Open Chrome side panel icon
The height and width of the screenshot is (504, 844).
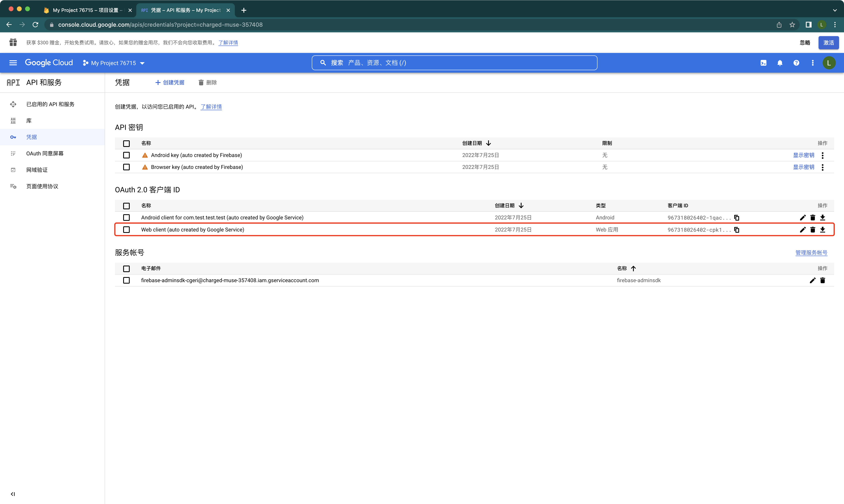[x=808, y=24]
